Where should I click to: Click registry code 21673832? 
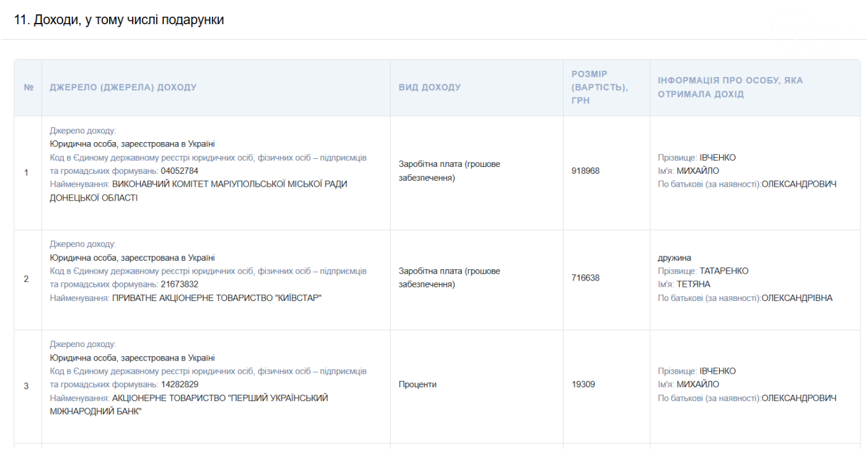coord(179,284)
